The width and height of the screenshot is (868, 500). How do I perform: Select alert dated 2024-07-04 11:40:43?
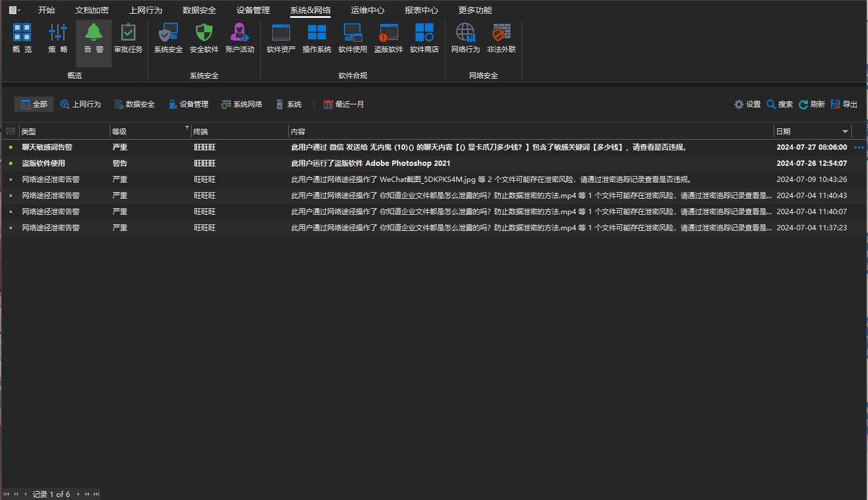click(x=433, y=196)
